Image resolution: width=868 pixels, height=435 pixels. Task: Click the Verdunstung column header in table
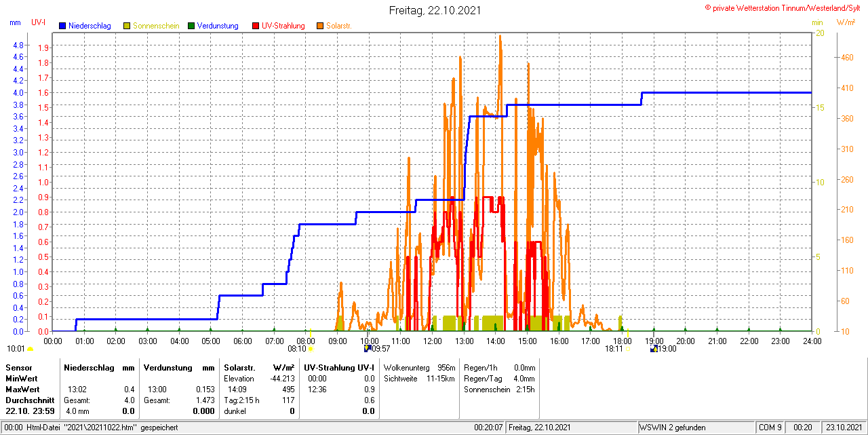tap(170, 367)
